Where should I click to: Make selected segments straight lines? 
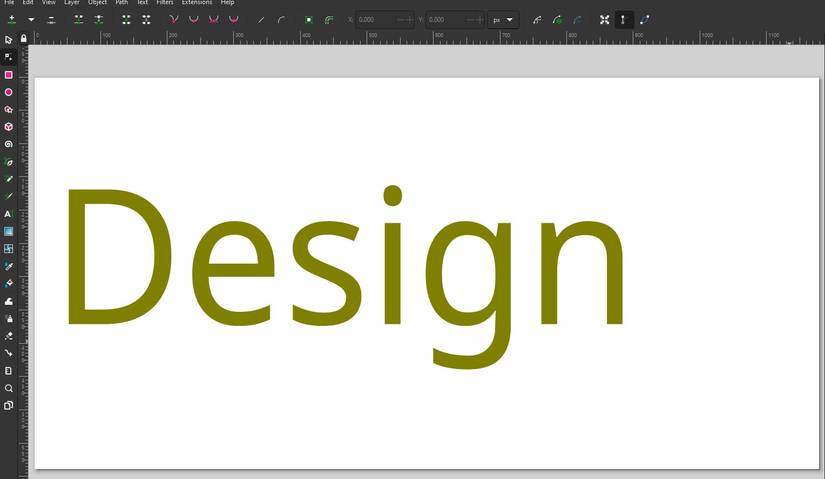[x=261, y=19]
